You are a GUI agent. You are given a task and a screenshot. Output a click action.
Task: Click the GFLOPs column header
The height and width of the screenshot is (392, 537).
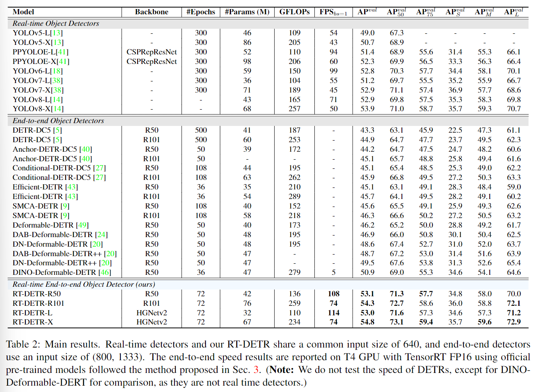coord(295,12)
